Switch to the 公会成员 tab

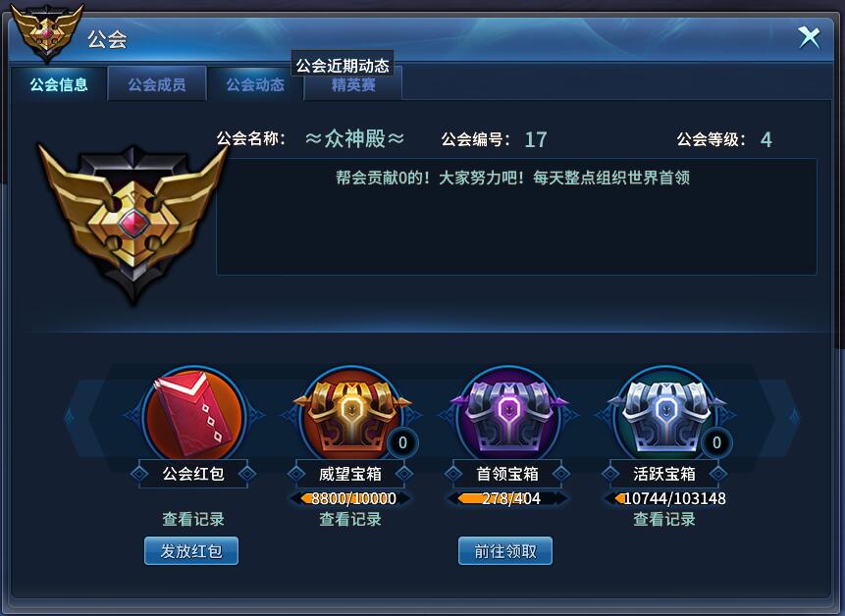(157, 84)
